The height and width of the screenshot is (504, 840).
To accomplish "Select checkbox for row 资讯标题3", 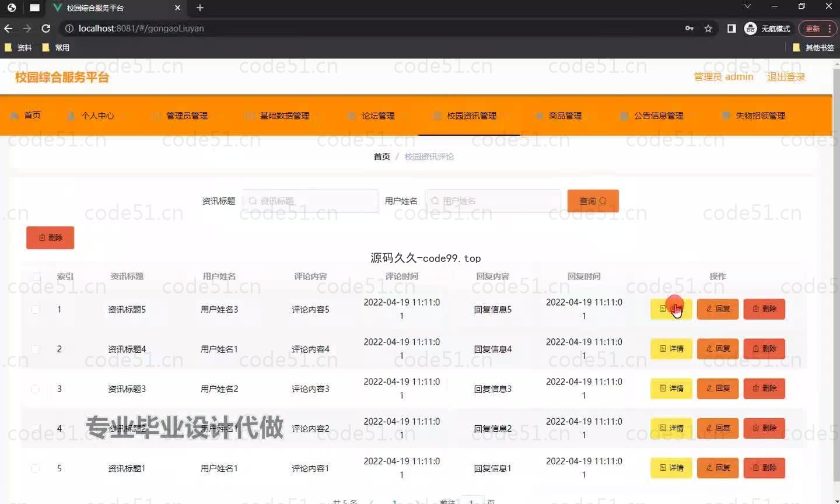I will [35, 388].
